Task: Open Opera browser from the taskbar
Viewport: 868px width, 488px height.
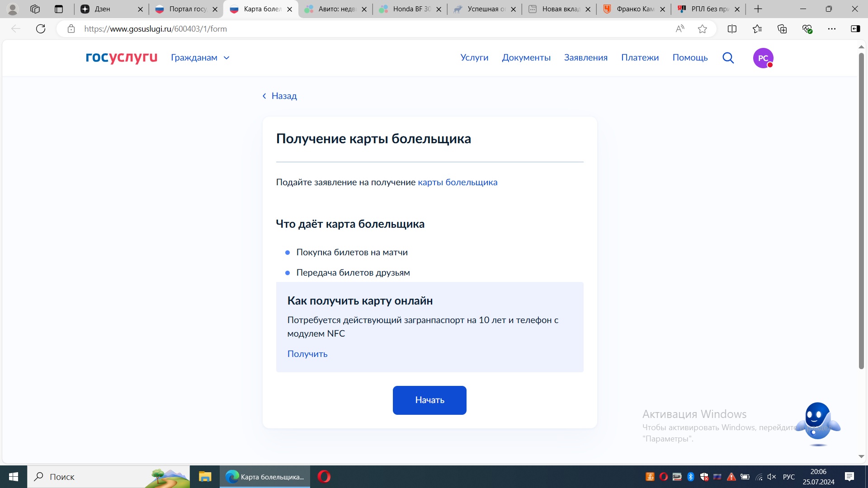Action: (x=324, y=477)
